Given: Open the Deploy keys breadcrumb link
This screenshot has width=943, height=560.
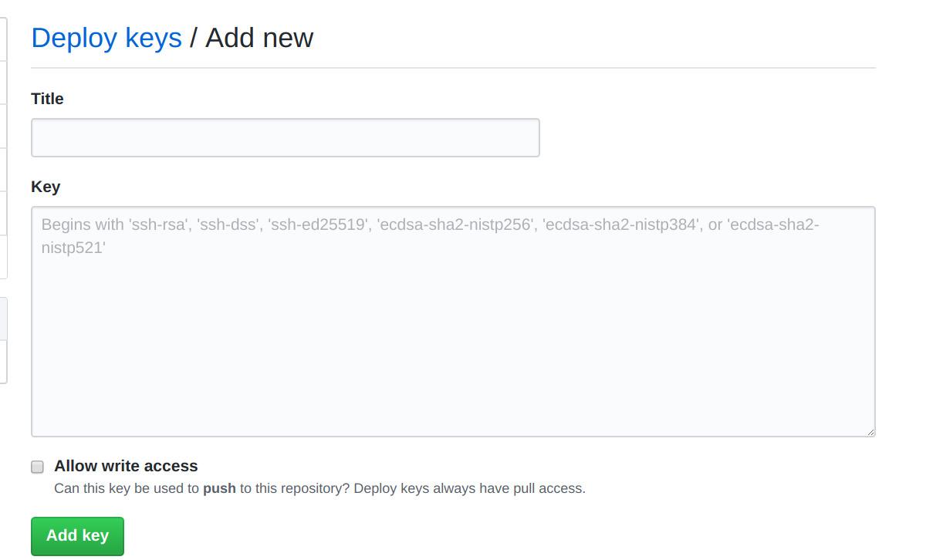Looking at the screenshot, I should [106, 38].
